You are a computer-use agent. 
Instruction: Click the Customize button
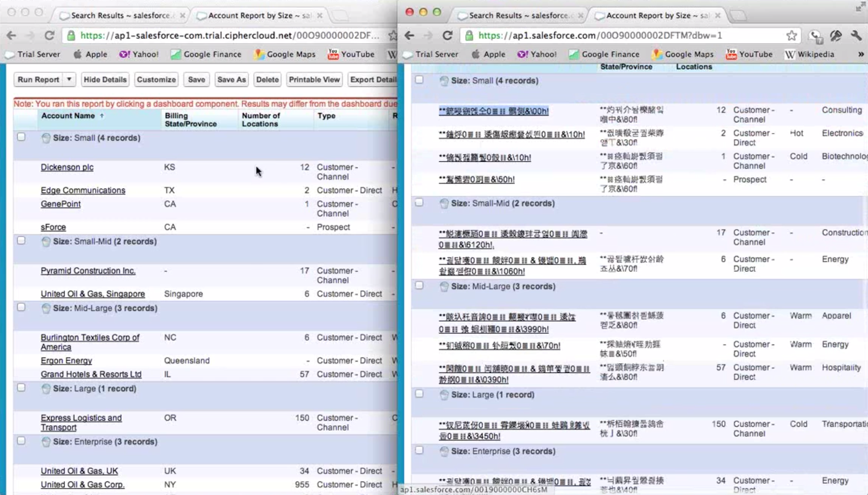coord(156,79)
